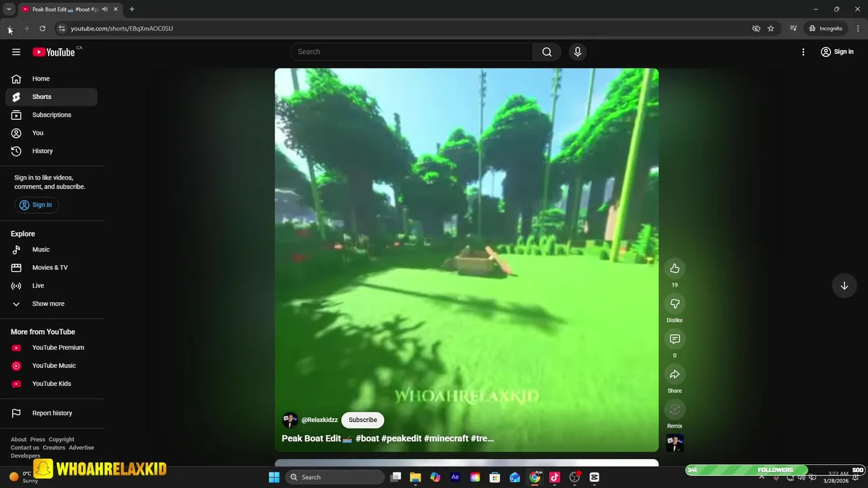Image resolution: width=868 pixels, height=488 pixels.
Task: Open Microsoft Store from taskbar
Action: (x=495, y=477)
